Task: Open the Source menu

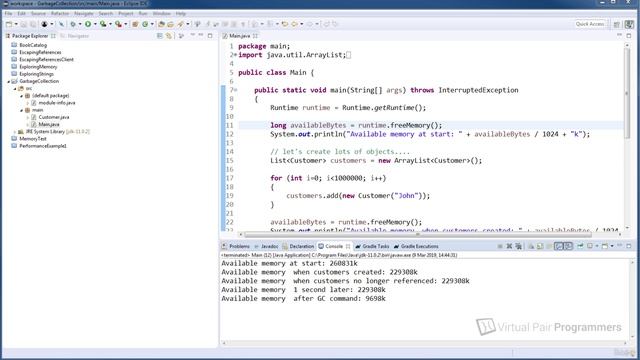Action: tap(38, 13)
